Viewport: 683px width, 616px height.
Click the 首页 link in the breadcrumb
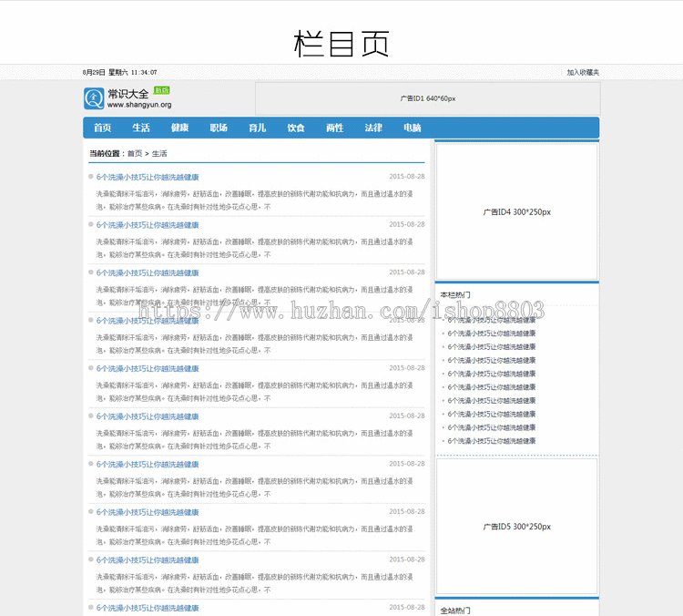pyautogui.click(x=135, y=153)
